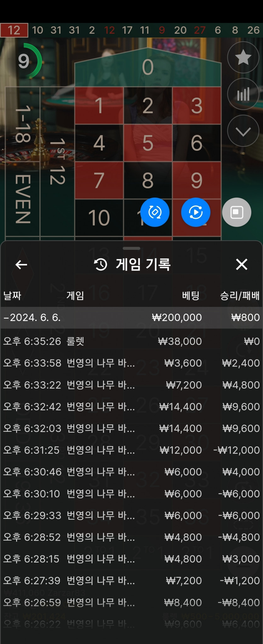Tap the -₩1,200 result amount

click(x=240, y=581)
